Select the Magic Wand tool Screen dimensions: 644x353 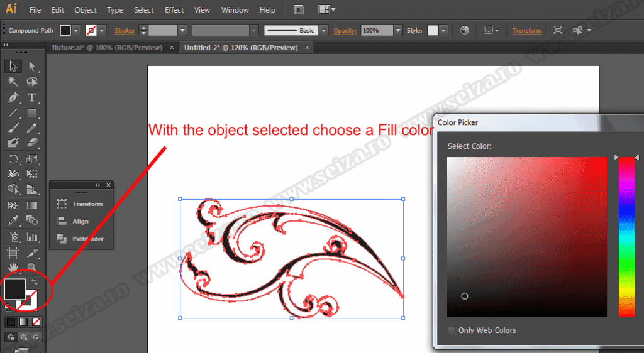[13, 82]
